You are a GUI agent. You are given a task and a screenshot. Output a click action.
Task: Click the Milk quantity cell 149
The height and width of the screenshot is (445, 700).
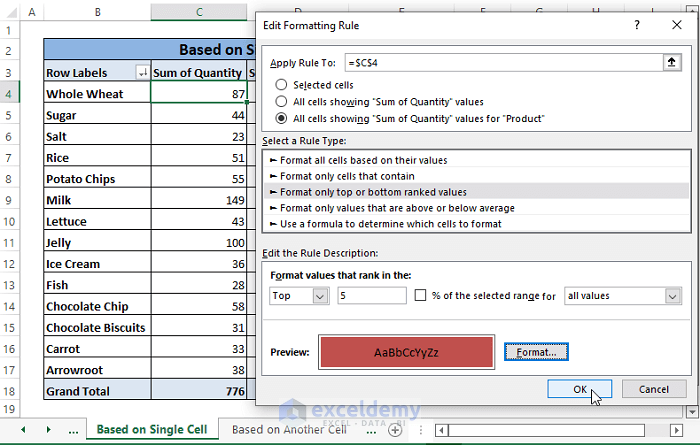[x=199, y=200]
